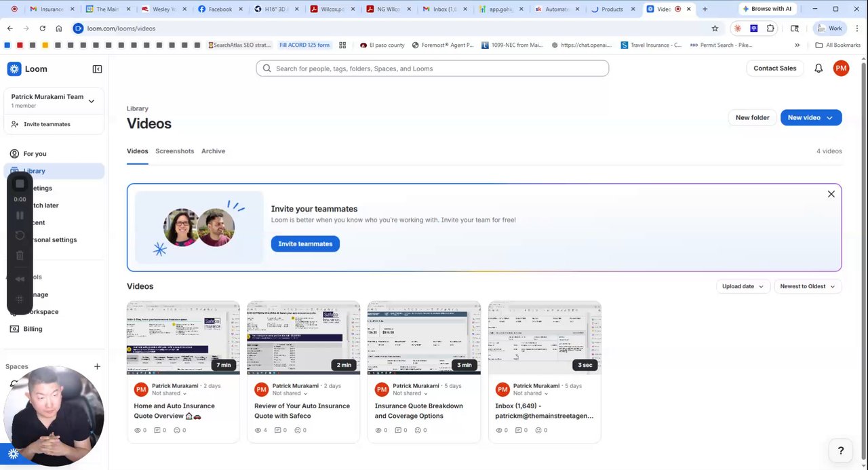Click the drag-grip dots on the recorder toolbar
The width and height of the screenshot is (868, 470).
coord(20,299)
